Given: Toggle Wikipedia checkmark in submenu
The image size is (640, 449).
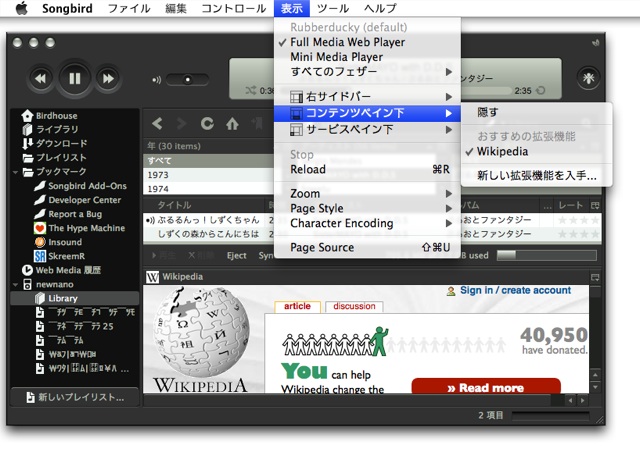Looking at the screenshot, I should click(536, 152).
